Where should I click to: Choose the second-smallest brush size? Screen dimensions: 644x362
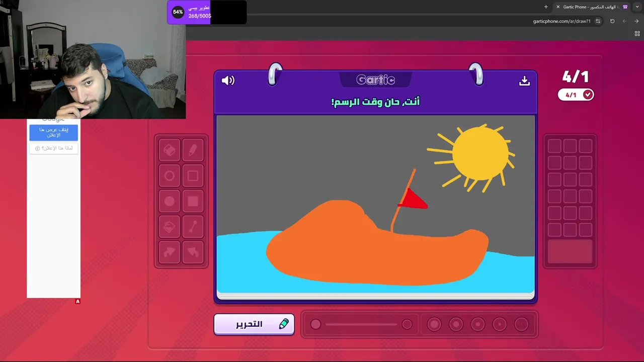point(500,324)
